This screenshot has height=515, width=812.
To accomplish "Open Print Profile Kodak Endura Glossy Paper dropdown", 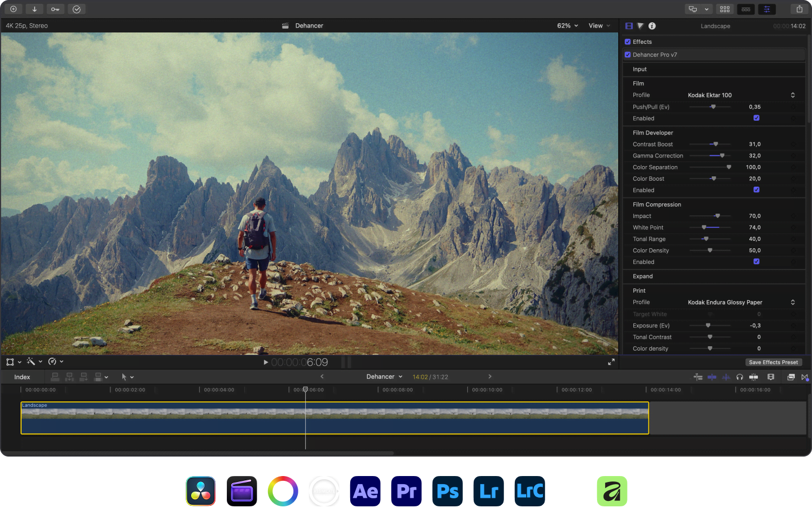I will tap(742, 302).
